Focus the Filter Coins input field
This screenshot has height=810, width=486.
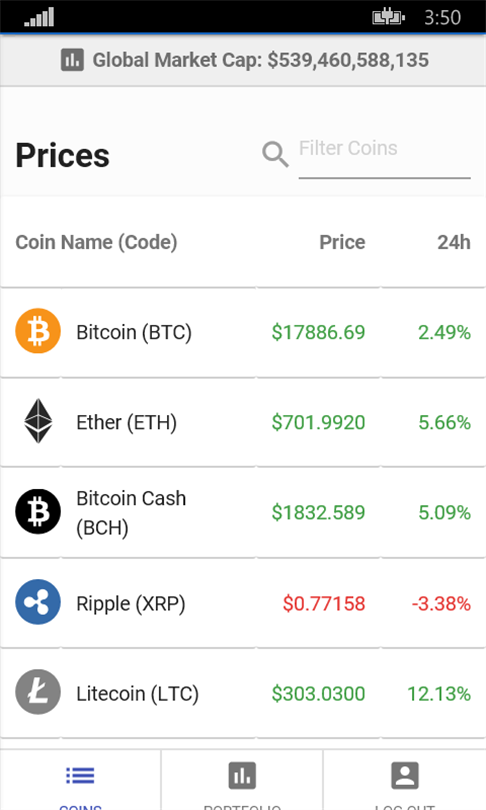pyautogui.click(x=384, y=154)
